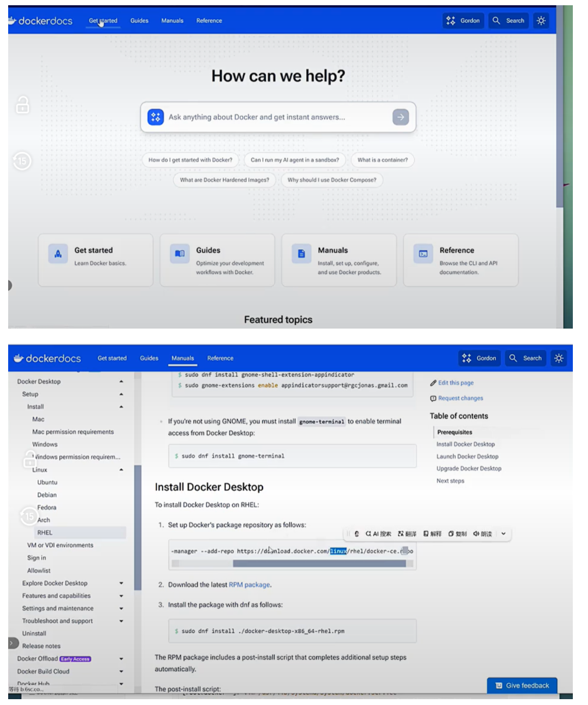This screenshot has height=705, width=588.
Task: Jump to Launch Docker Desktop in table of contents
Action: pyautogui.click(x=467, y=456)
